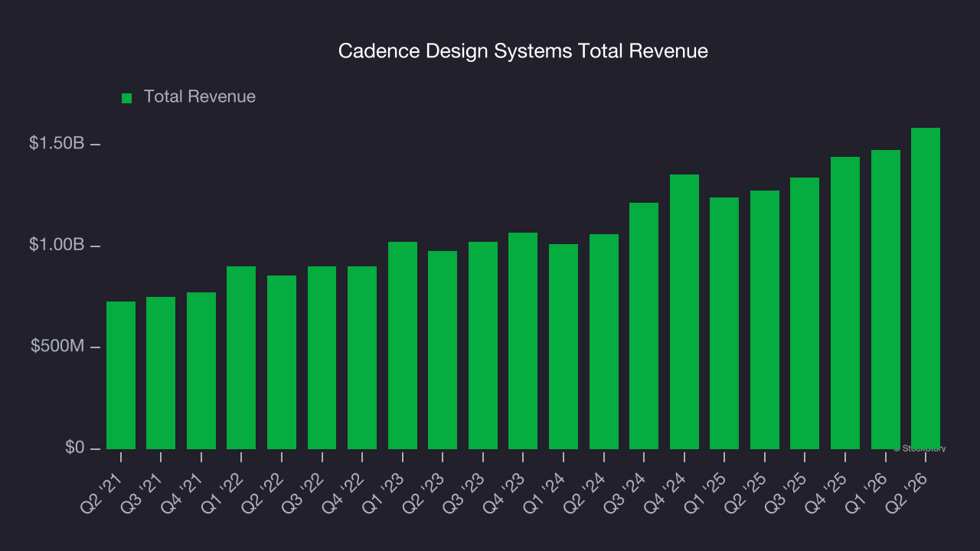This screenshot has height=551, width=980.
Task: Select the Q4 '23 revenue bar
Action: click(x=523, y=341)
